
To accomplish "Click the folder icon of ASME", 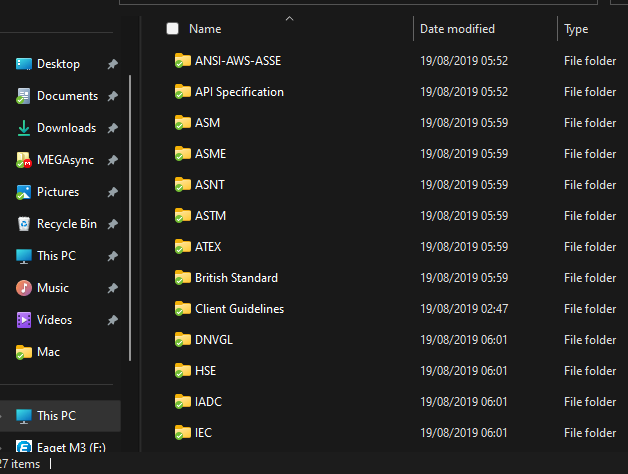I will tap(183, 153).
